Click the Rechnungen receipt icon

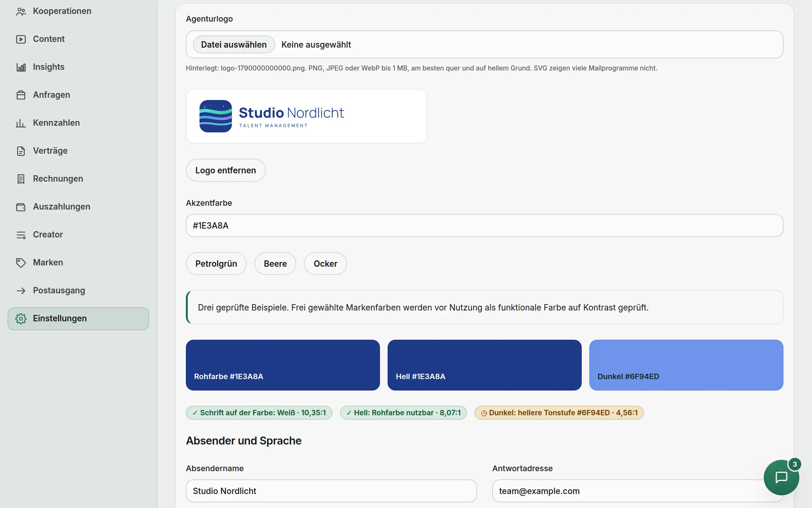point(21,179)
